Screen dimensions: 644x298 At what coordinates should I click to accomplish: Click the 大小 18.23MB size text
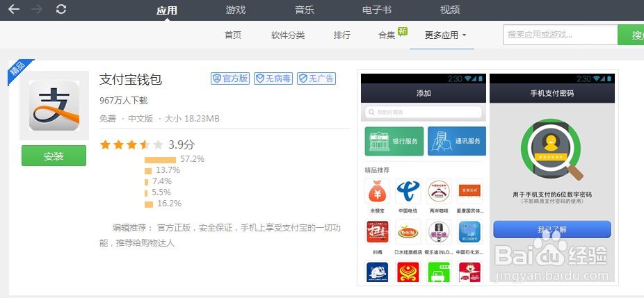coord(192,119)
